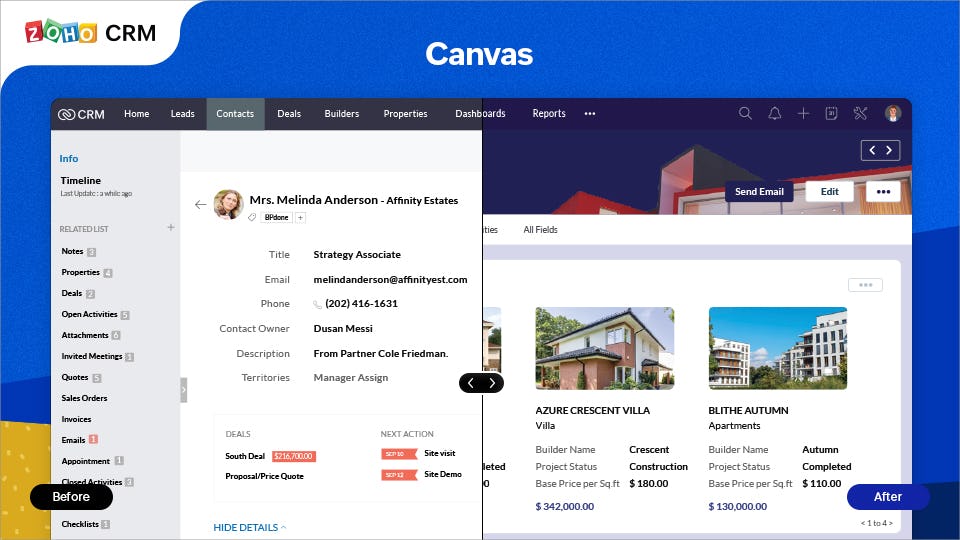Screen dimensions: 960x540
Task: Open Proposal/Price Quote deal
Action: click(264, 476)
